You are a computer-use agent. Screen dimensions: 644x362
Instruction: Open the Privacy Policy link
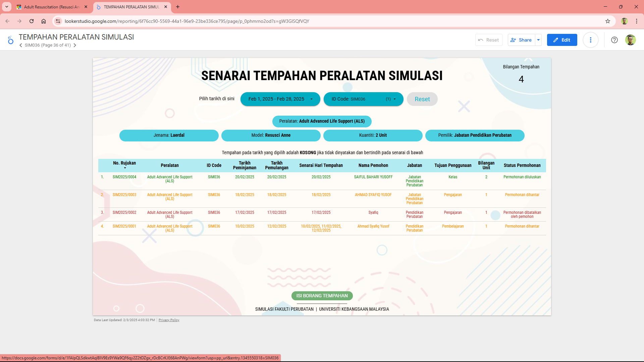click(x=169, y=320)
